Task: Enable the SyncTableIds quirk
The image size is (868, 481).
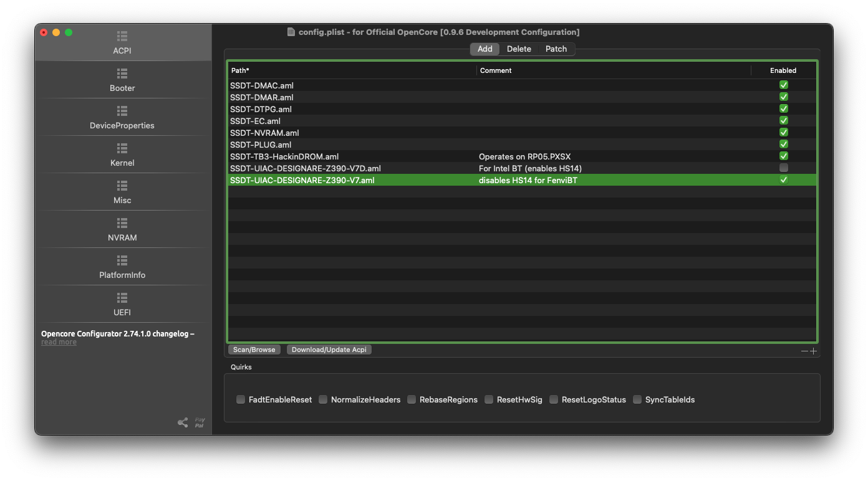Action: pyautogui.click(x=637, y=400)
